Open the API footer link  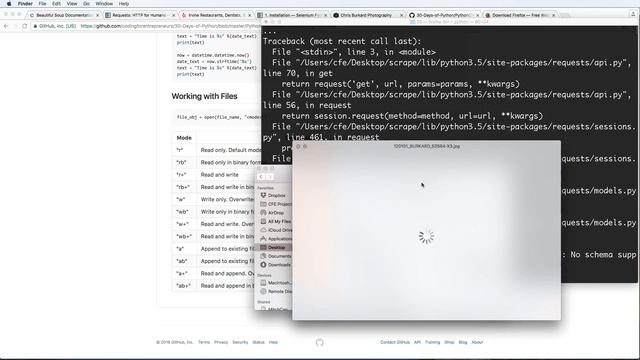417,342
